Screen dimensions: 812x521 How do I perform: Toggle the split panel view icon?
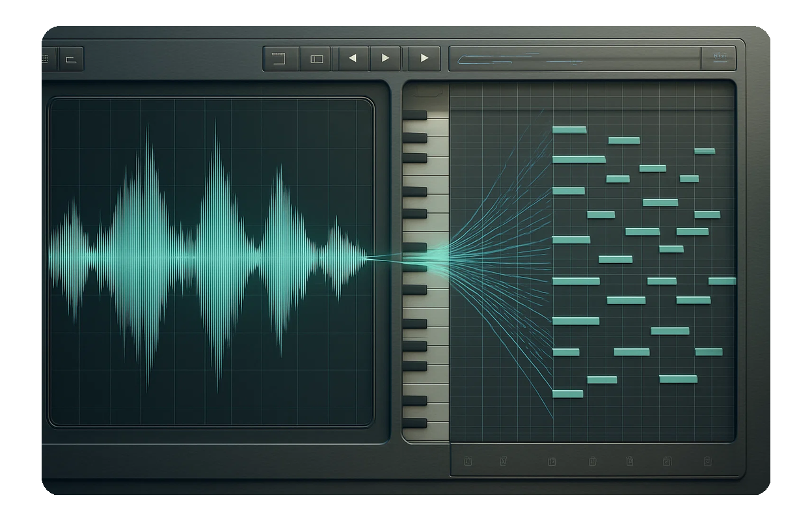(317, 59)
